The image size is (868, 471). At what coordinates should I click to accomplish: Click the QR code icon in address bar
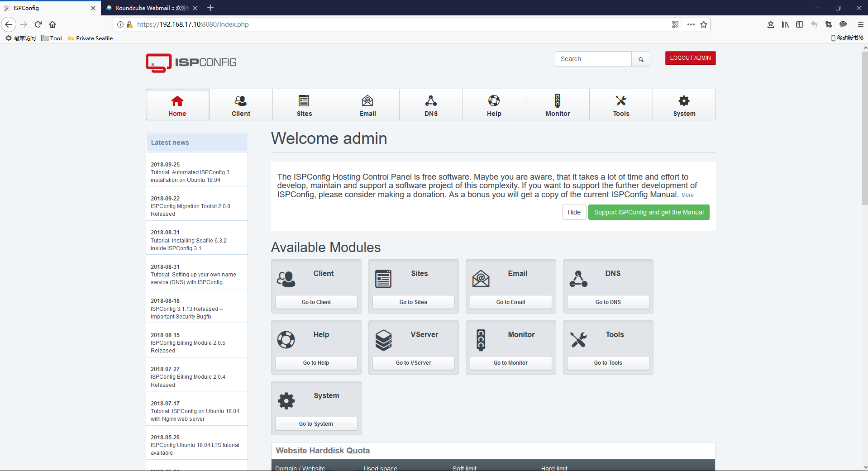point(675,24)
